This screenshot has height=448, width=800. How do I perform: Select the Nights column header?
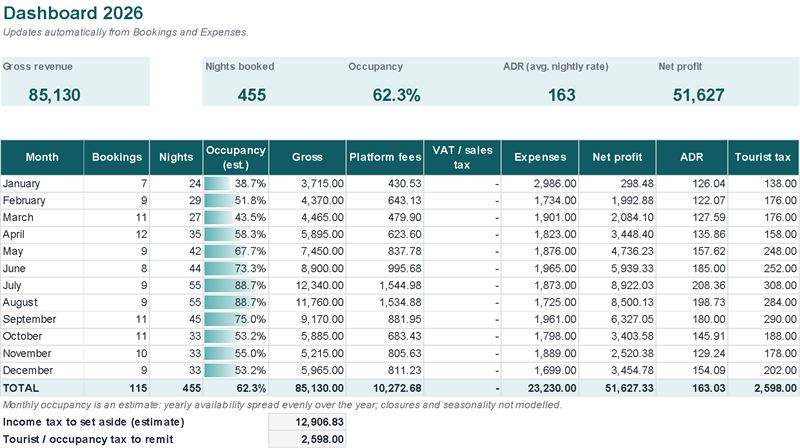click(x=176, y=158)
